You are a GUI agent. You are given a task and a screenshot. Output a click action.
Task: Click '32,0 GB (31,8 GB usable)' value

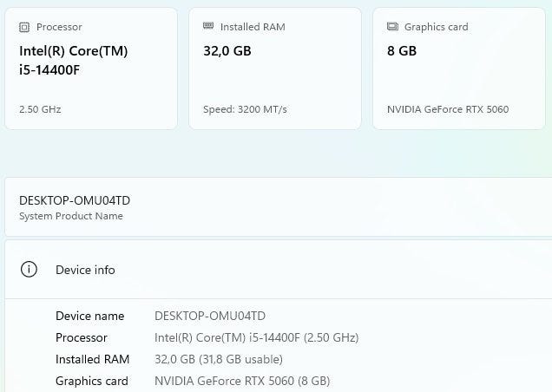pyautogui.click(x=219, y=359)
